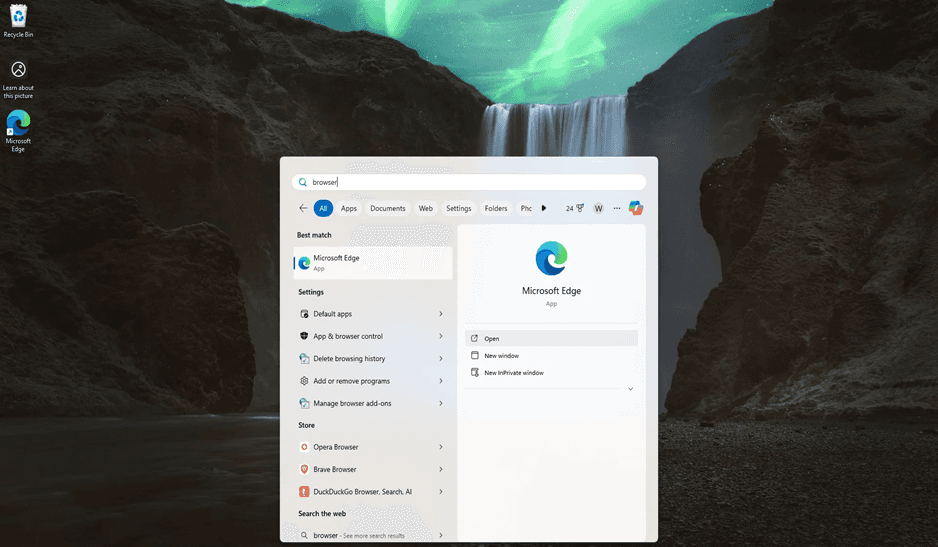Click the magnifier icon in the search box

303,182
